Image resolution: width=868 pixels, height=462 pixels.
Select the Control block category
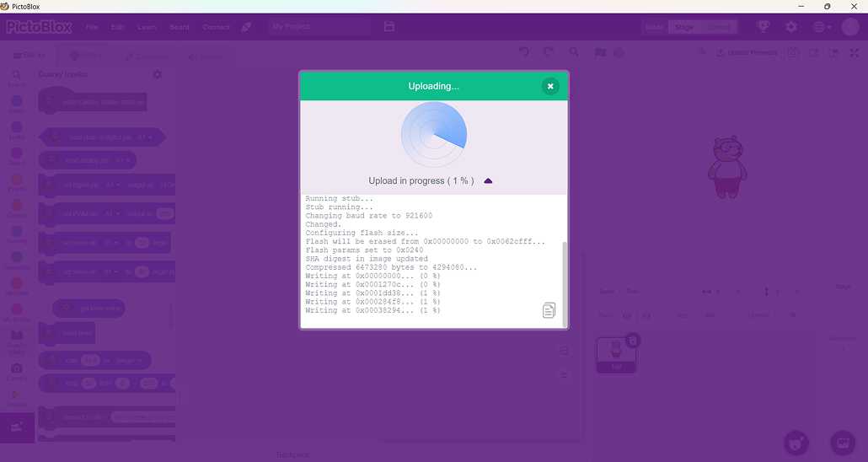[17, 209]
